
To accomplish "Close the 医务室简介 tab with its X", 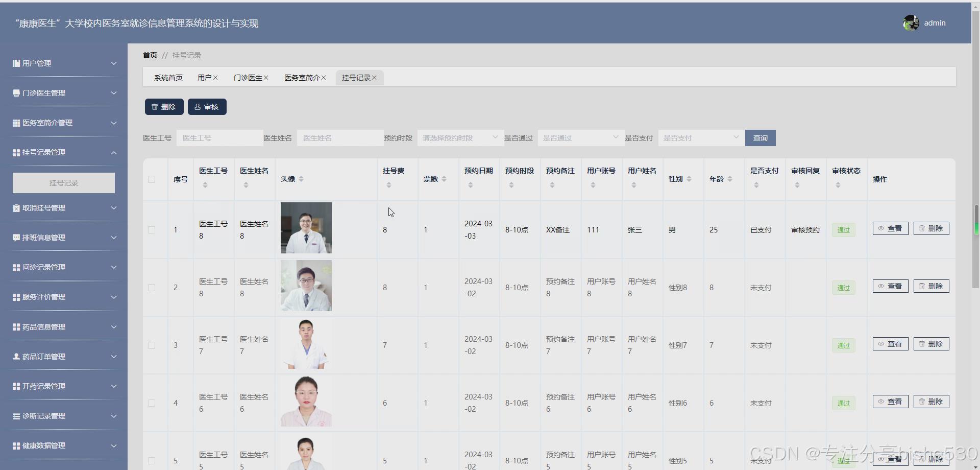I will click(x=324, y=78).
